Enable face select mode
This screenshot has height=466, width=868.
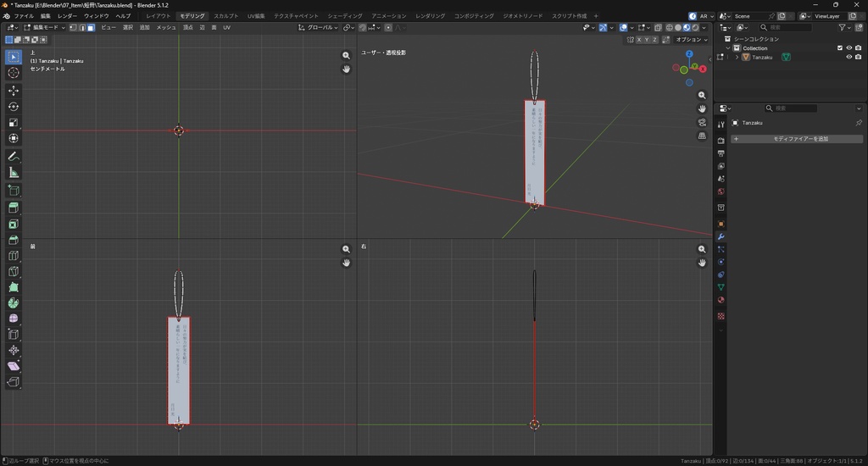[91, 27]
